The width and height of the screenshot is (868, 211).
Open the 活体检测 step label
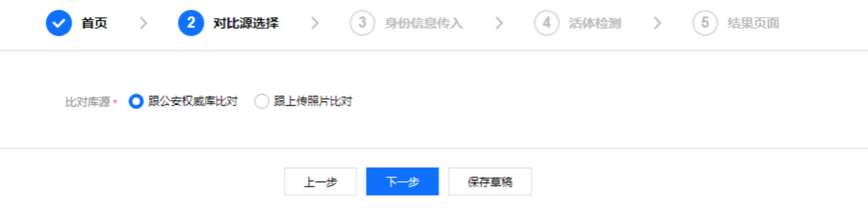(595, 23)
